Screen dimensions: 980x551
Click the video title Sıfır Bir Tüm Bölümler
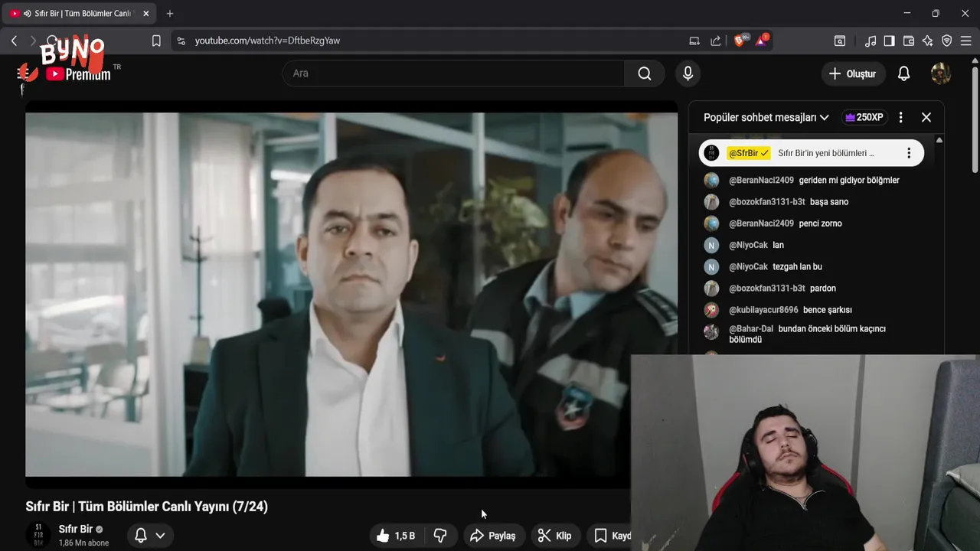[147, 507]
